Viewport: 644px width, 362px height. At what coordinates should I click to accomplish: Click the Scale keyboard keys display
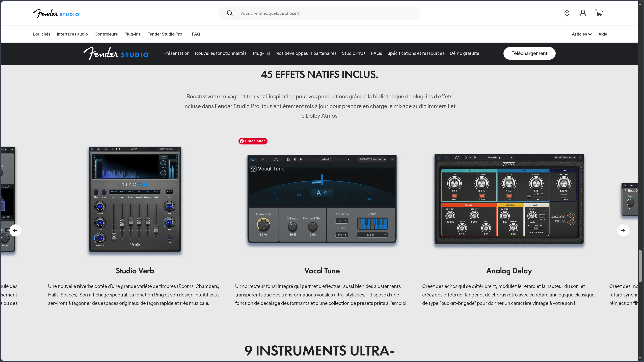372,224
